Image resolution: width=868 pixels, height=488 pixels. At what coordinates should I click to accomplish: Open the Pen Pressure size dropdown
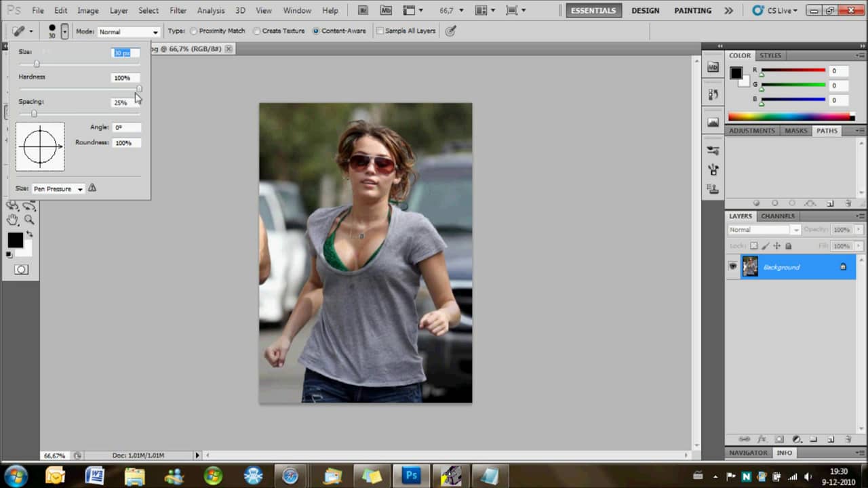click(x=58, y=188)
